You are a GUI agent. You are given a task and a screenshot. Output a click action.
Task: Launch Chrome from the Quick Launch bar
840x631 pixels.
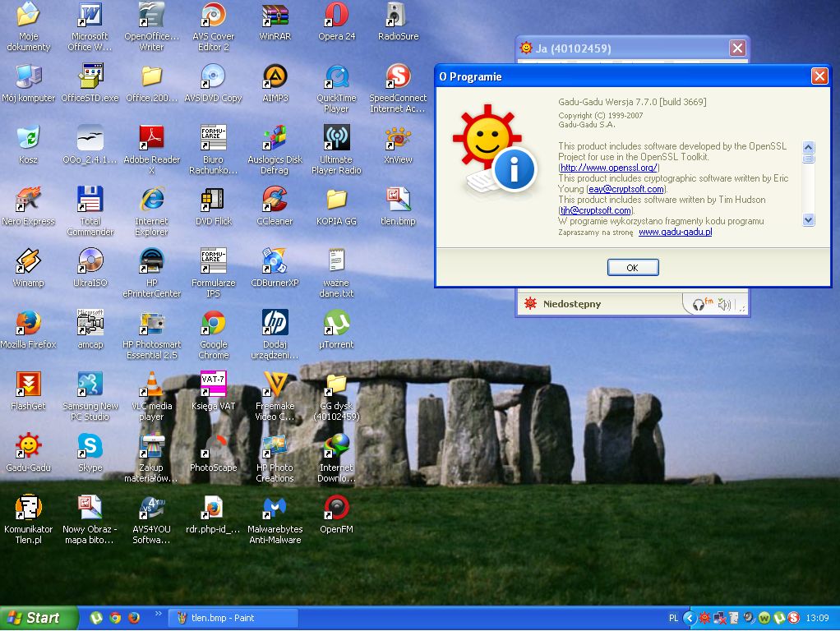[115, 618]
